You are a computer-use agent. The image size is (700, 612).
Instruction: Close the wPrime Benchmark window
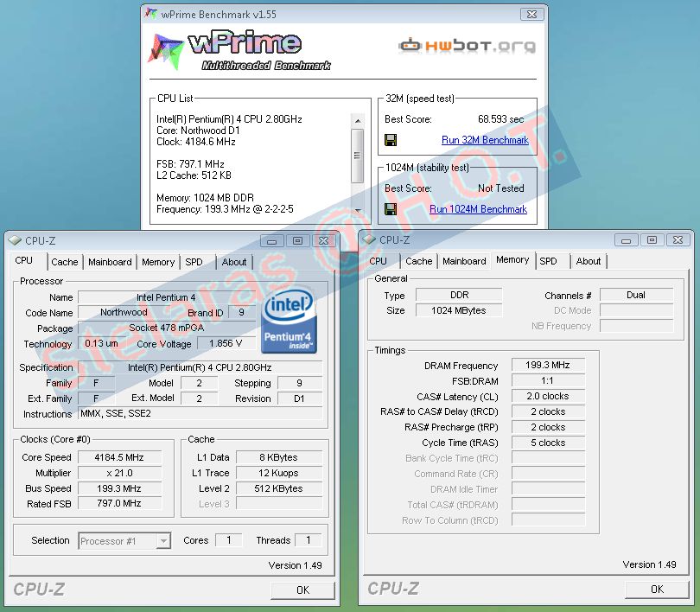point(531,15)
